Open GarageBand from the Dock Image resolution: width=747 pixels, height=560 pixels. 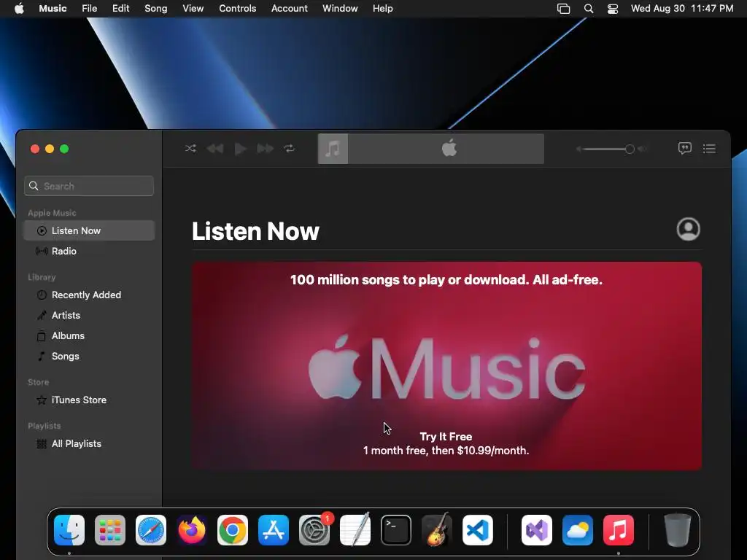click(437, 529)
